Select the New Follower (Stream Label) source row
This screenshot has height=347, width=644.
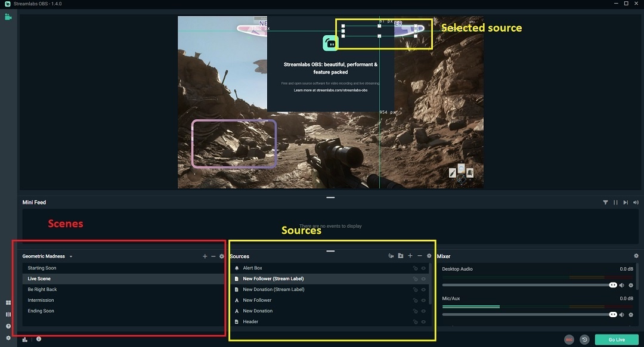tap(329, 279)
